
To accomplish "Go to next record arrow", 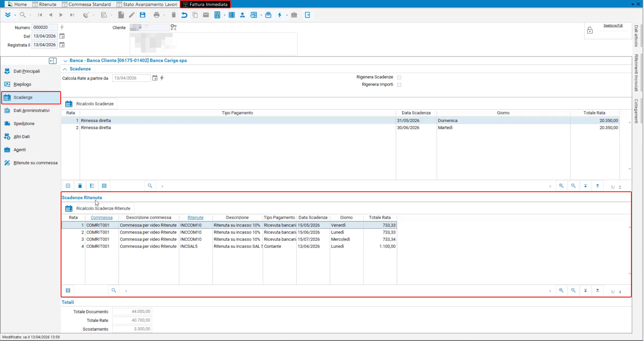I will tap(61, 15).
